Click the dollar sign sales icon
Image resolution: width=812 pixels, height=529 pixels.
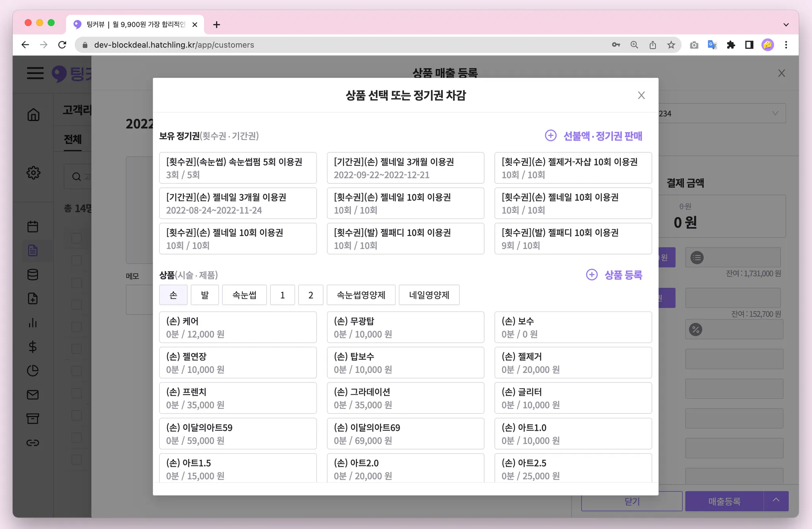click(x=33, y=347)
